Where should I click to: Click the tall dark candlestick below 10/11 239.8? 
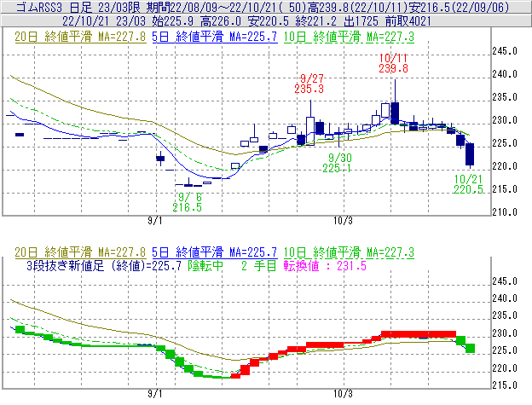pos(395,113)
